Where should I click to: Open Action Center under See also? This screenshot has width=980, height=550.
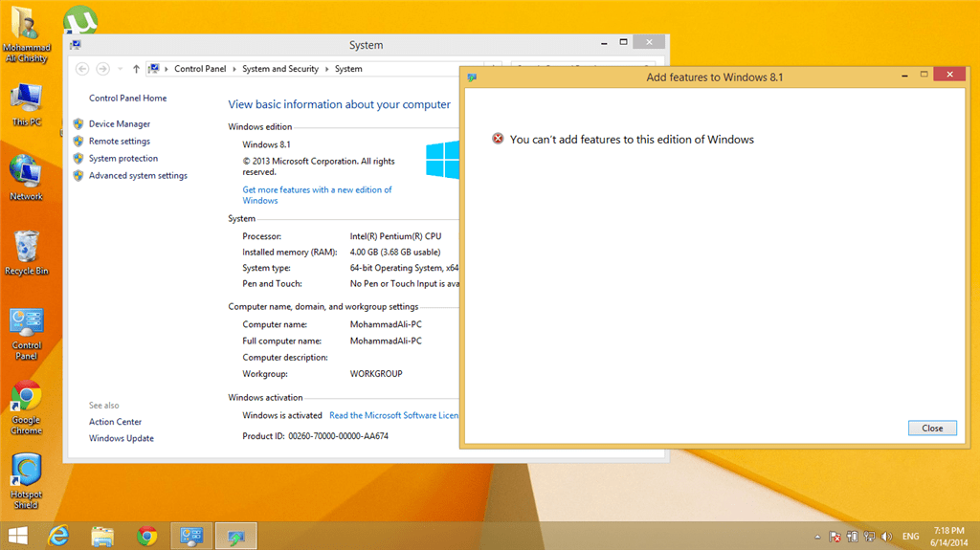point(115,422)
